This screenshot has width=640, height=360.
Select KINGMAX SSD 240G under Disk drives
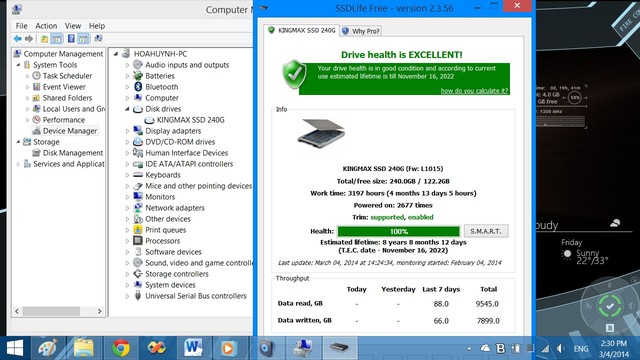190,120
